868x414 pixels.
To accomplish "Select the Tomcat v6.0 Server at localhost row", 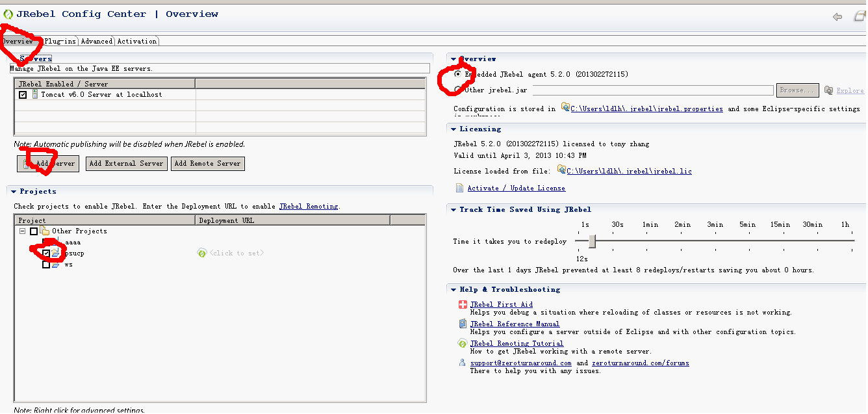I will 220,94.
